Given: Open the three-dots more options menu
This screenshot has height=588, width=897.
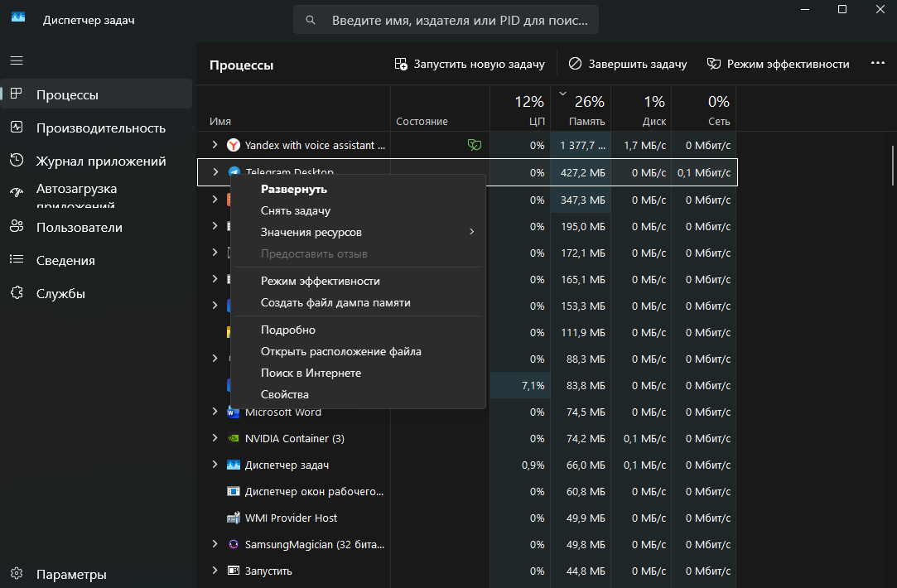Looking at the screenshot, I should point(878,63).
